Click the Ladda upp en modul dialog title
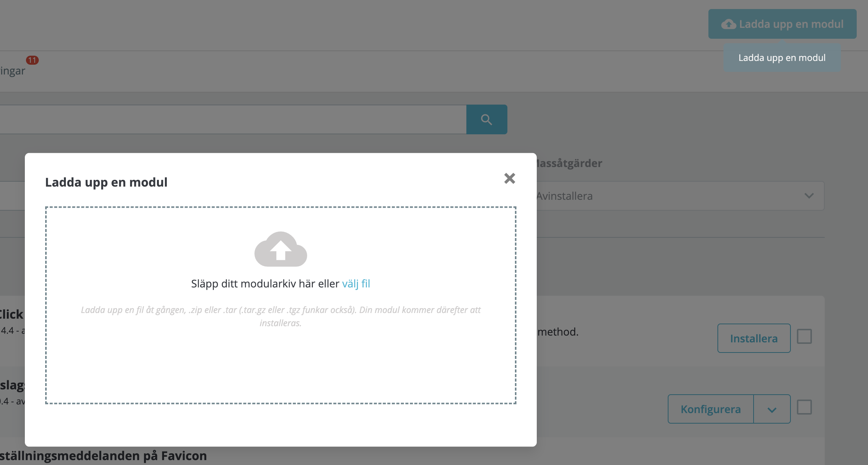The width and height of the screenshot is (868, 465). [x=106, y=182]
